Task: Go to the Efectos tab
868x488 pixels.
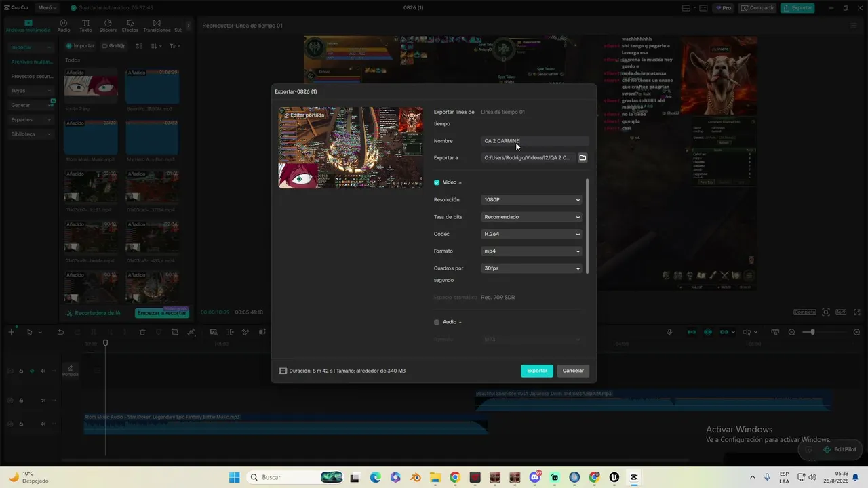Action: (130, 26)
